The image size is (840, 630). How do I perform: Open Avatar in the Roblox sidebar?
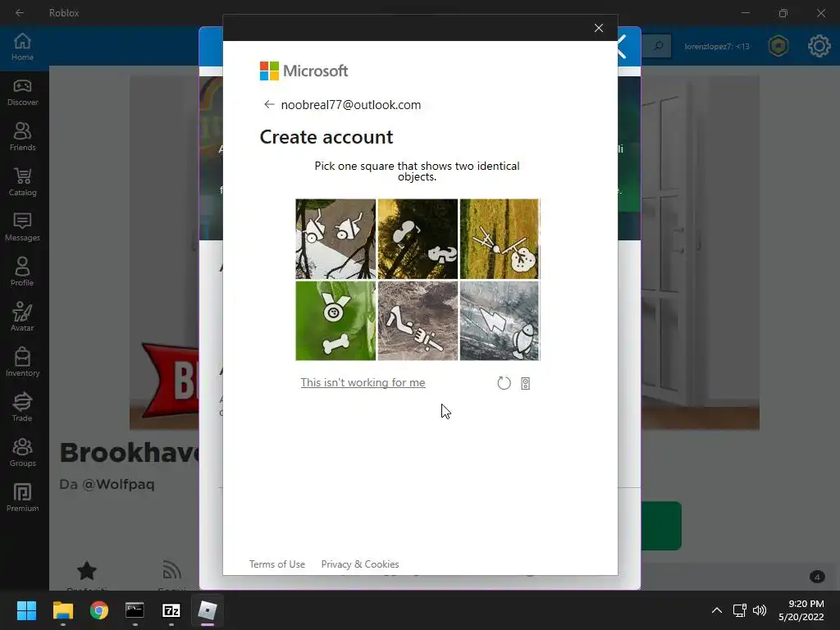(x=22, y=317)
